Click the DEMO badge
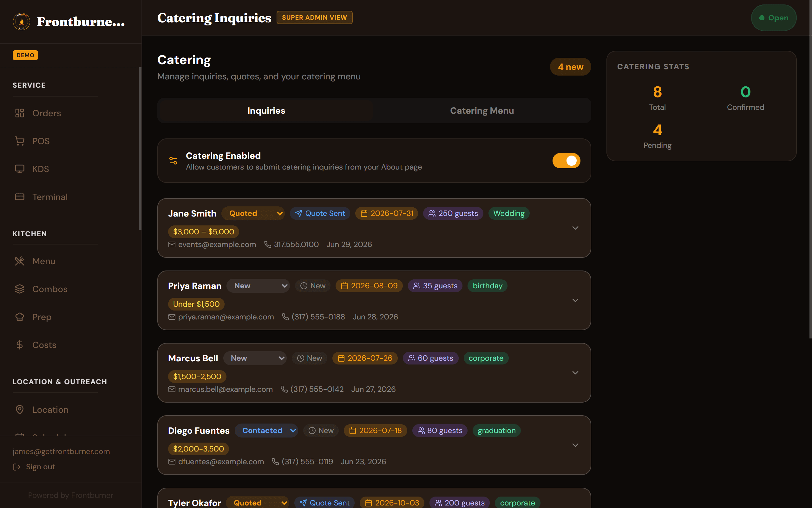 tap(25, 55)
